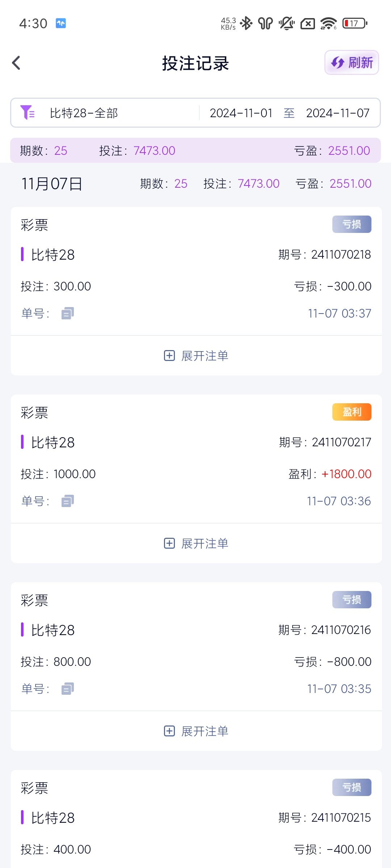Tap the orange 盈利 profit badge
The width and height of the screenshot is (391, 868).
pos(352,412)
